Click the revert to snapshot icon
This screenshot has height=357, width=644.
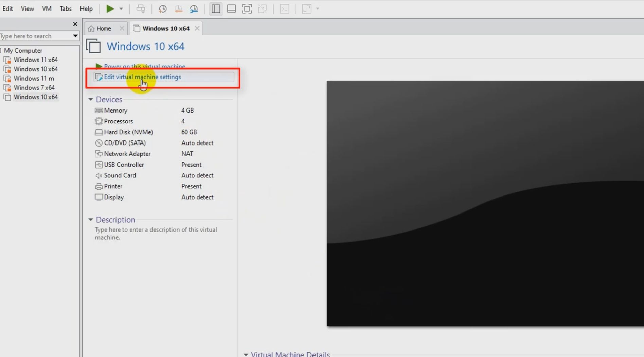tap(178, 9)
